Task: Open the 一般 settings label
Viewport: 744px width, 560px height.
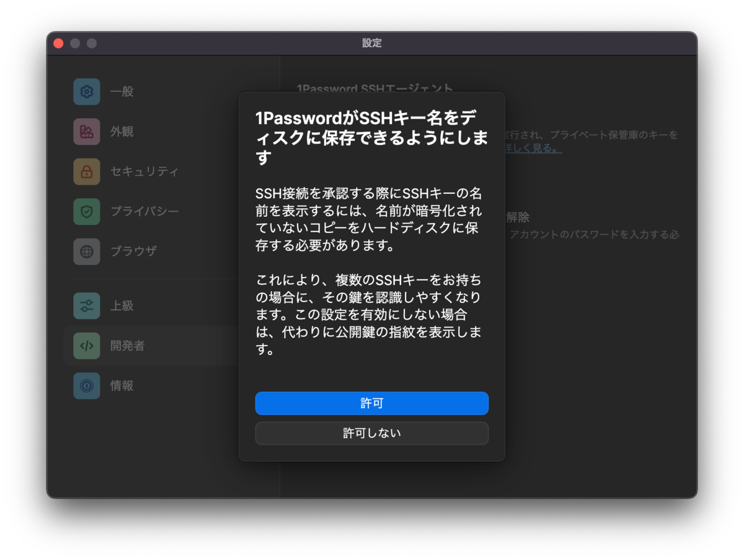Action: coord(122,92)
